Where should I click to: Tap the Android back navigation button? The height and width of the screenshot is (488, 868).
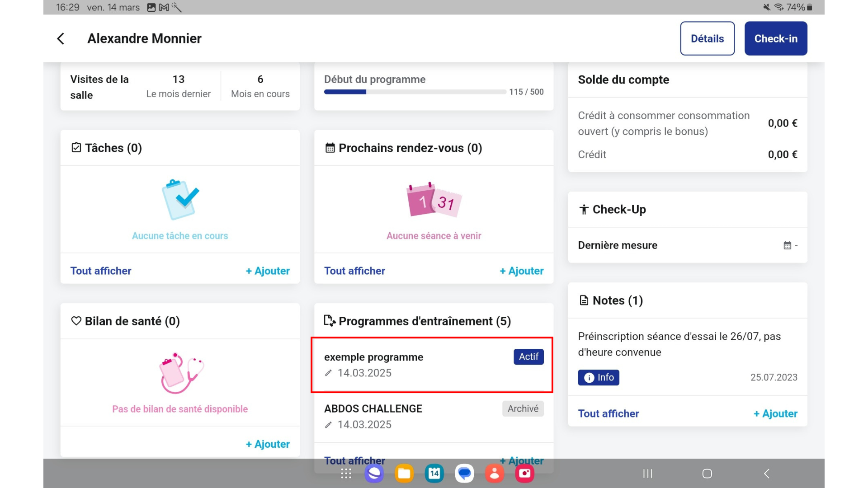pyautogui.click(x=767, y=474)
